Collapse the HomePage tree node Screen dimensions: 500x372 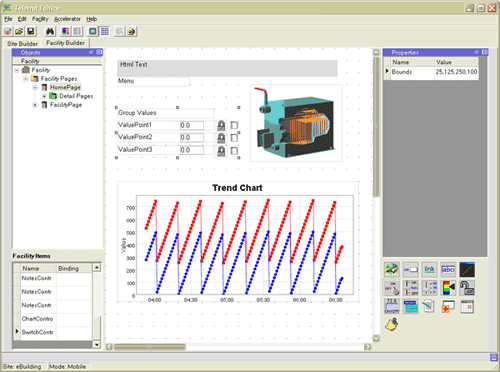[x=35, y=88]
